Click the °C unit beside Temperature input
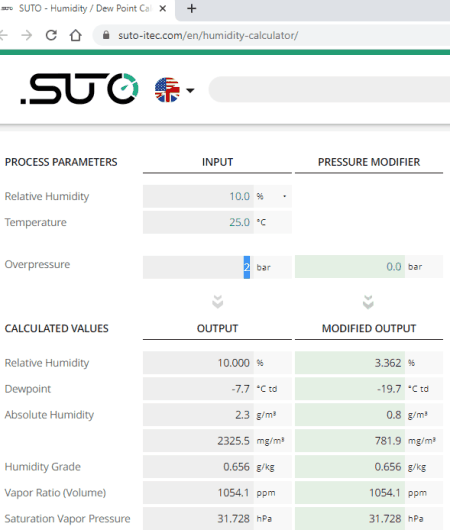This screenshot has width=450, height=530. 261,222
